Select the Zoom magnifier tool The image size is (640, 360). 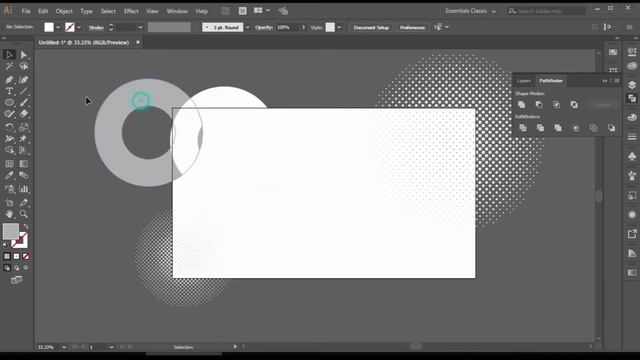pos(24,214)
